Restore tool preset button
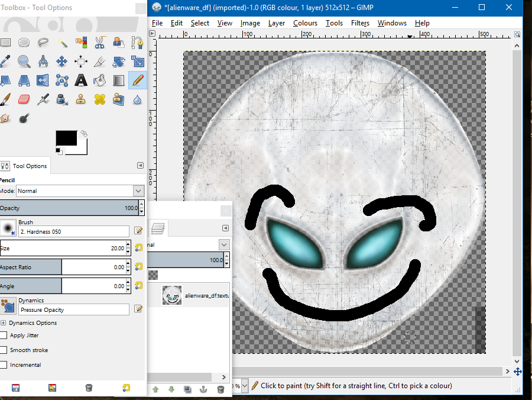 click(x=52, y=388)
